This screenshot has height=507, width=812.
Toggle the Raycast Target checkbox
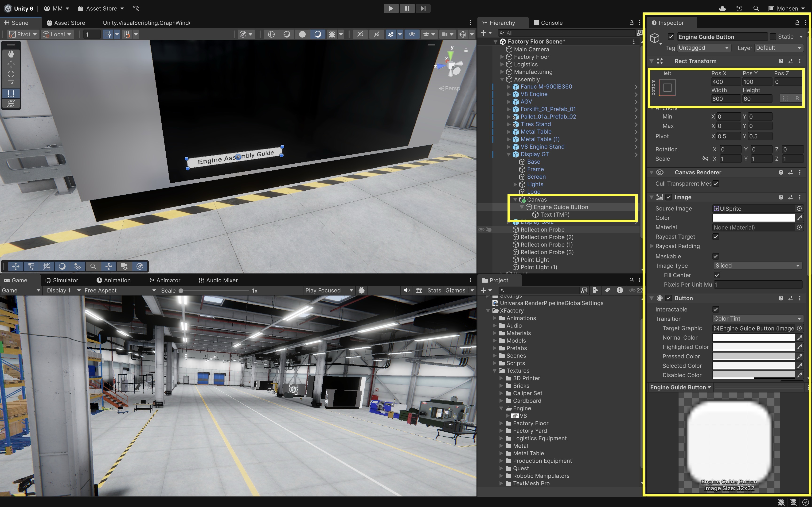(716, 237)
